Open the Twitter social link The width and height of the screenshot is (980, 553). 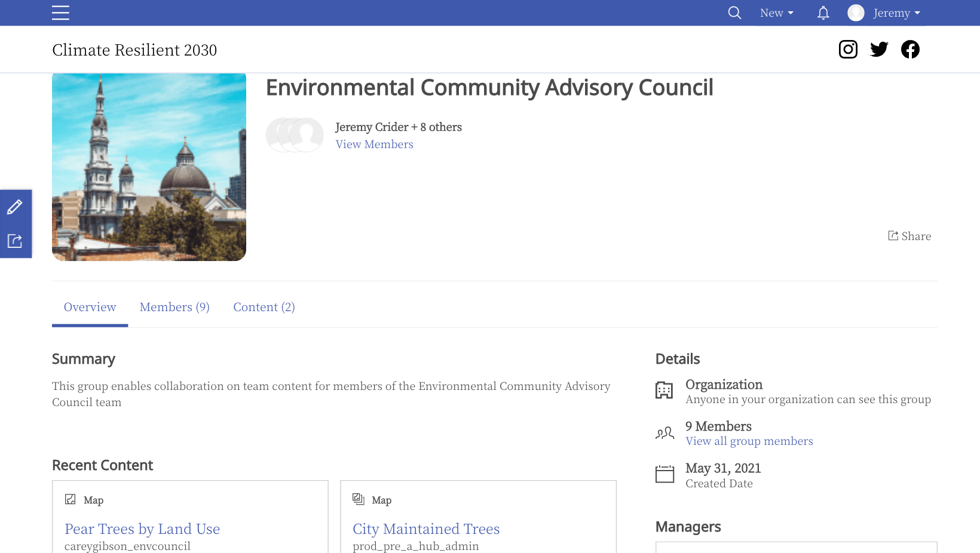coord(879,49)
